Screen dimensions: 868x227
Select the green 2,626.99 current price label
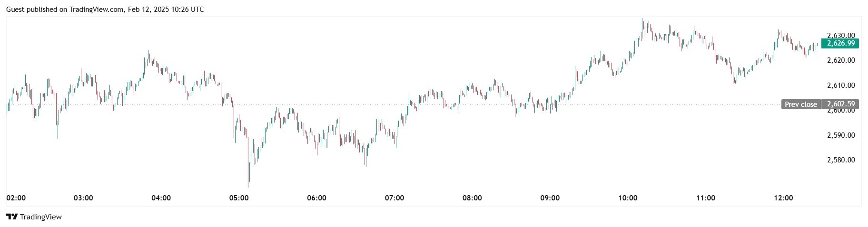(x=841, y=43)
